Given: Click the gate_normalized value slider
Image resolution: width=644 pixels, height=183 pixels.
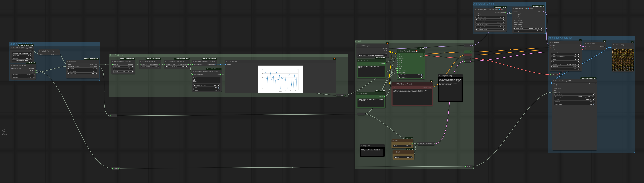Looking at the screenshot, I should (x=177, y=66).
